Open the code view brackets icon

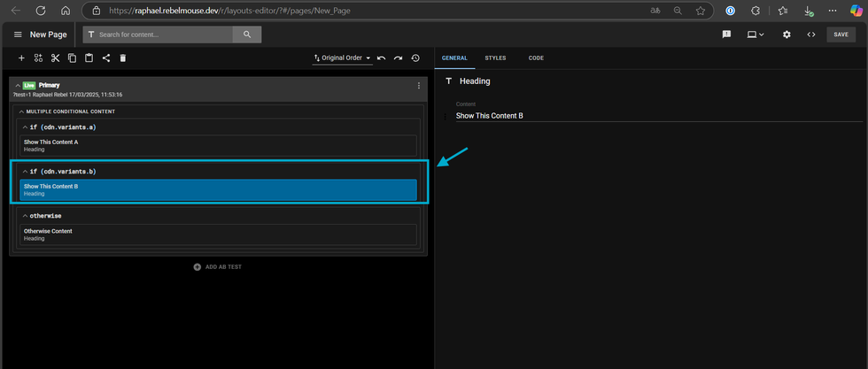tap(811, 35)
